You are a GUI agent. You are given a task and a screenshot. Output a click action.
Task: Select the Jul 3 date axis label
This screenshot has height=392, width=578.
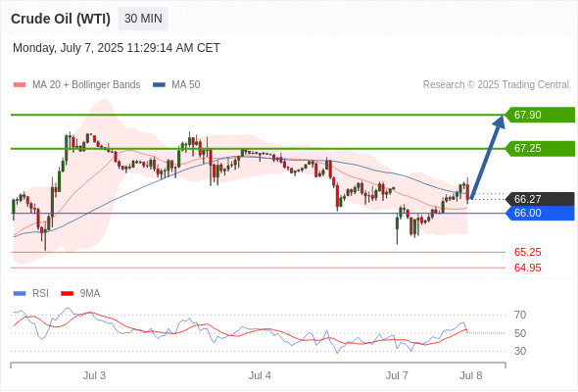pos(94,375)
